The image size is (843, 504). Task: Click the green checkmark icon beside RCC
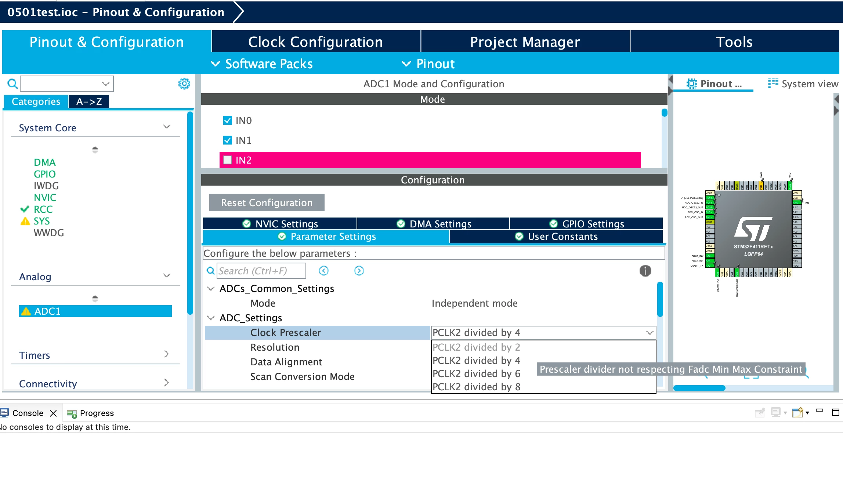coord(25,209)
